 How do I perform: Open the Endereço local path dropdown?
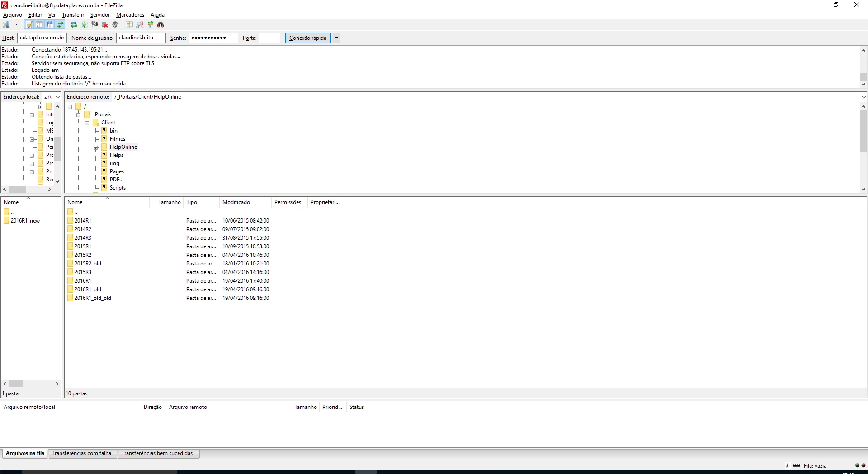(57, 97)
